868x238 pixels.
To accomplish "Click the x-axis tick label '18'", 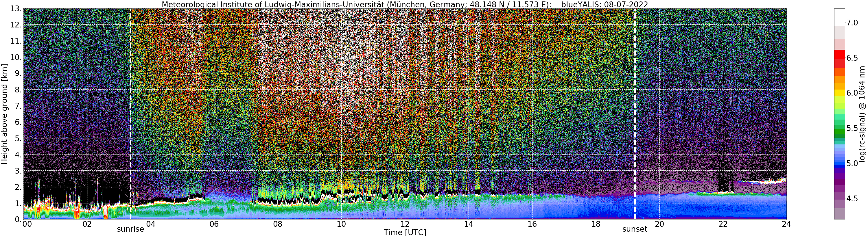I will (x=596, y=224).
